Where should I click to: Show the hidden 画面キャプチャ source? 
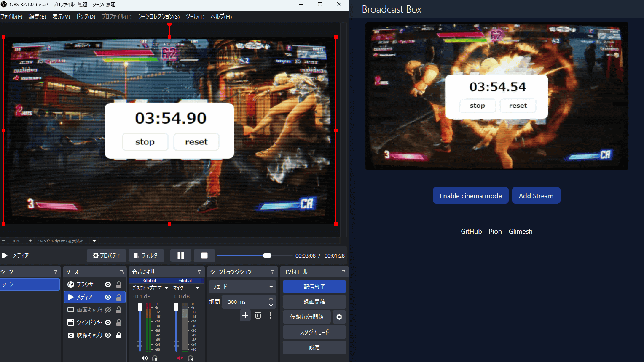pyautogui.click(x=108, y=310)
